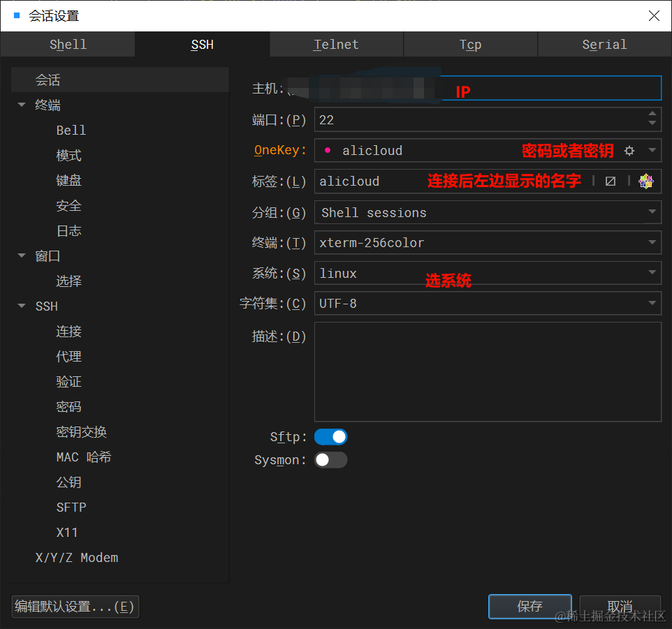672x629 pixels.
Task: Increase port number with the up stepper arrow
Action: click(x=652, y=114)
